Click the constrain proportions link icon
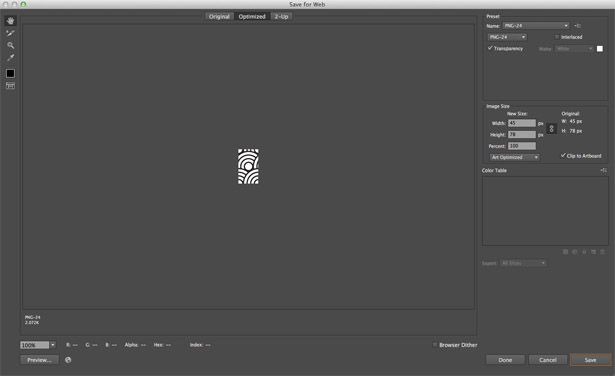 click(551, 129)
